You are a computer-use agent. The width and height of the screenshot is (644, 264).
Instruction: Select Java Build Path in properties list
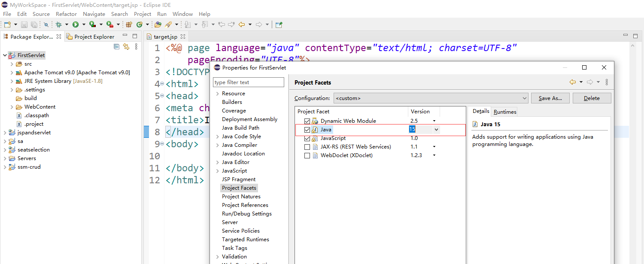click(240, 128)
